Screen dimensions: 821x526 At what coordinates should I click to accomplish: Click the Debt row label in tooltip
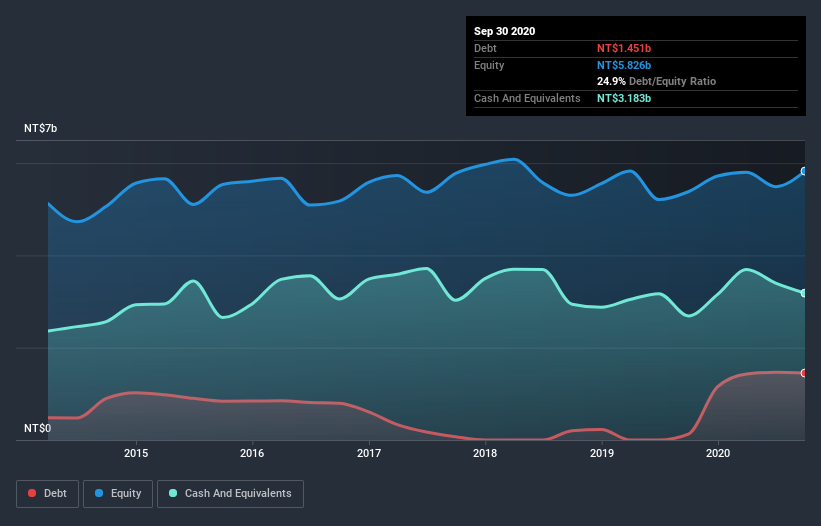(x=485, y=48)
